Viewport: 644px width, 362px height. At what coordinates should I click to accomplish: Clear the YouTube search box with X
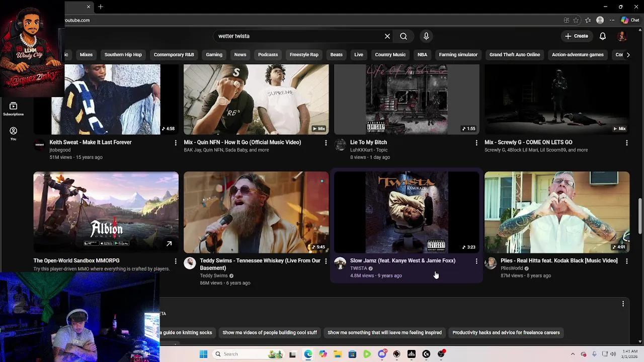387,36
